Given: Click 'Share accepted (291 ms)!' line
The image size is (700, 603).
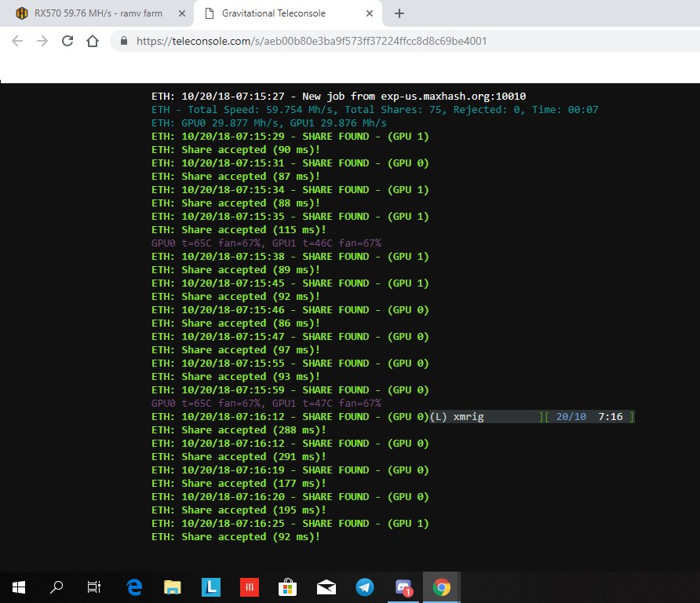Looking at the screenshot, I should pos(239,456).
